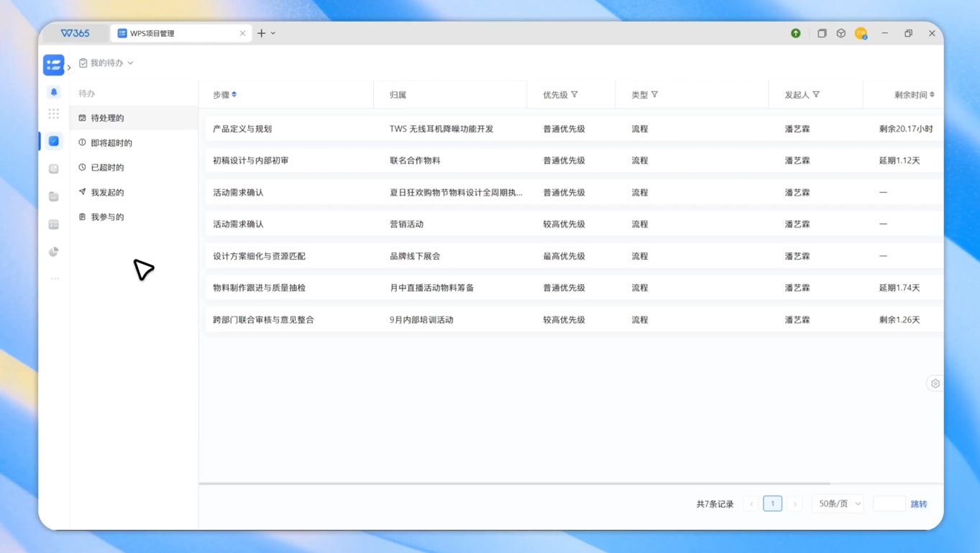Screen dimensions: 980x553
Task: Click the notification bell icon in sidebar
Action: 54,92
